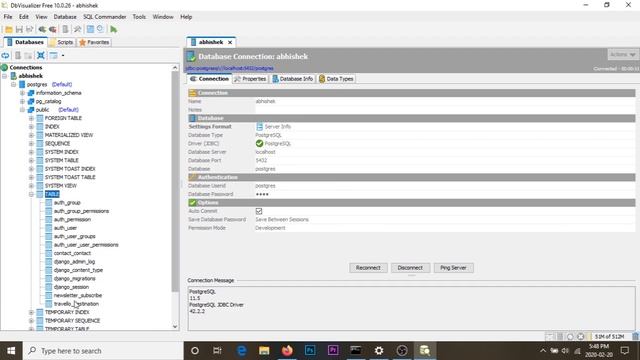Open the SQL Commander menu
640x360 pixels.
[x=104, y=17]
